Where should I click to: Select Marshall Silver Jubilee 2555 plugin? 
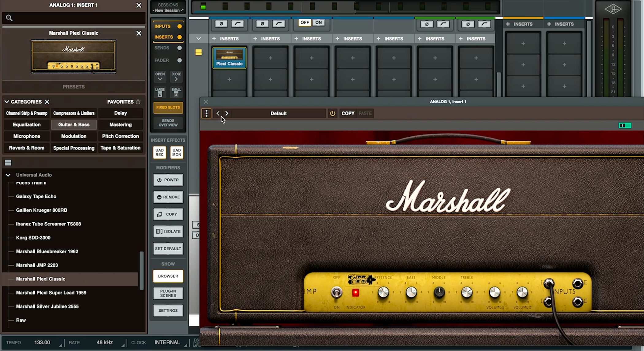click(x=47, y=306)
